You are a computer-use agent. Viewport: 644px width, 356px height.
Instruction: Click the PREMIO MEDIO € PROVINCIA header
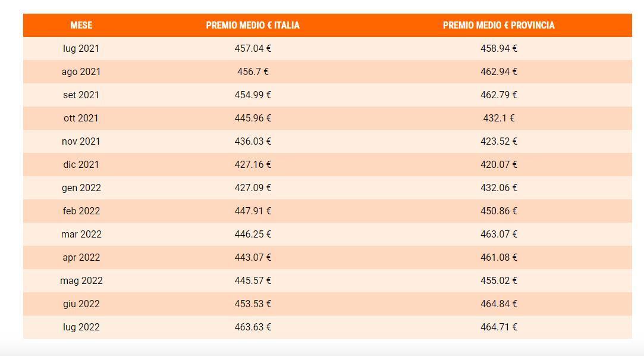pos(498,25)
